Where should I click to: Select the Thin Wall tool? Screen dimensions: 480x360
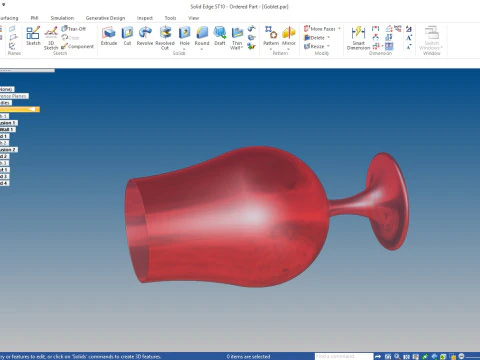pyautogui.click(x=237, y=38)
